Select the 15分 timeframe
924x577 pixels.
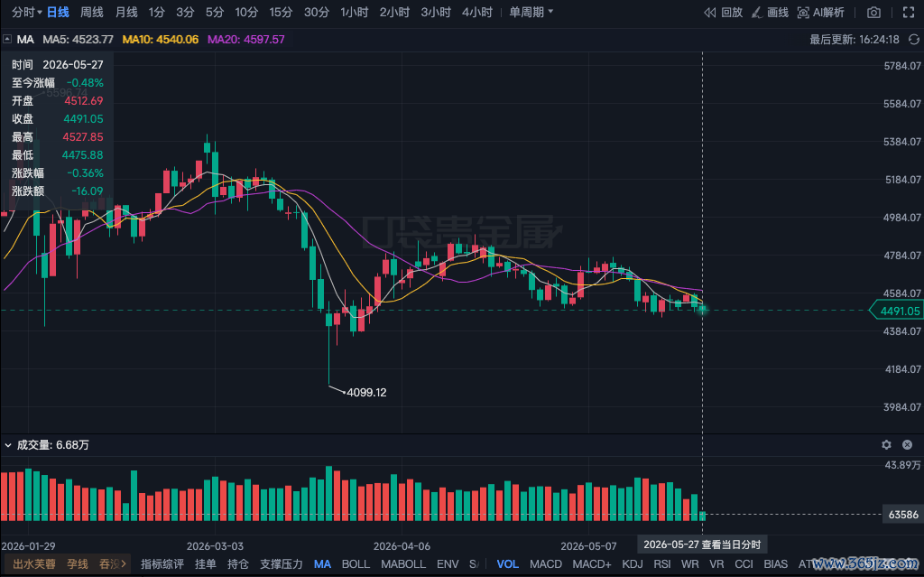click(x=281, y=13)
